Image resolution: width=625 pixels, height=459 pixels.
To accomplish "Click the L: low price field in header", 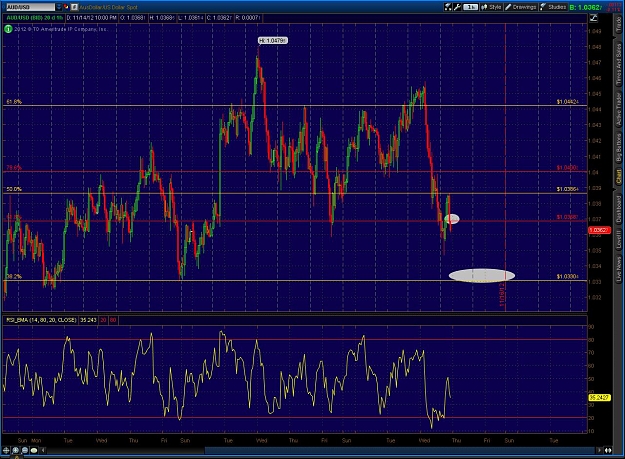I will point(191,18).
